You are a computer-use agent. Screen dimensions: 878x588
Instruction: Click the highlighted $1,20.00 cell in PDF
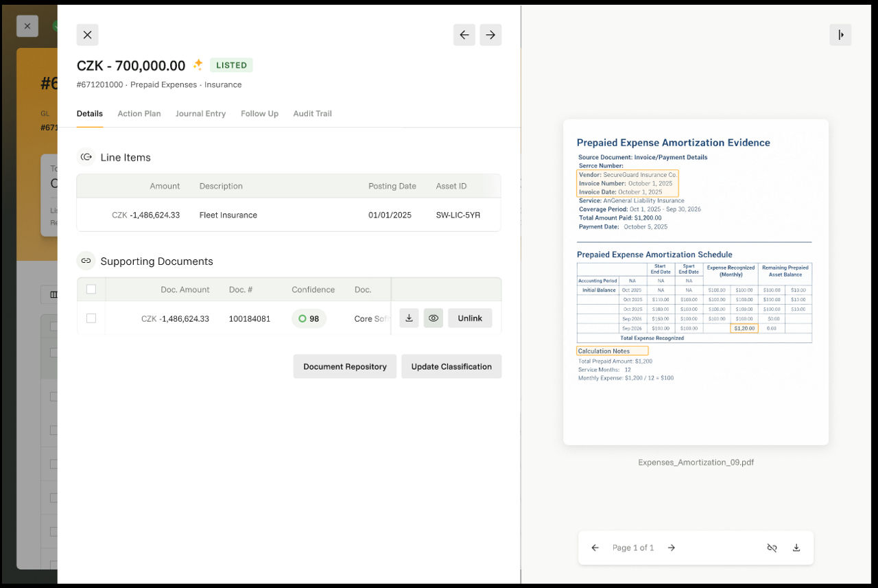744,328
